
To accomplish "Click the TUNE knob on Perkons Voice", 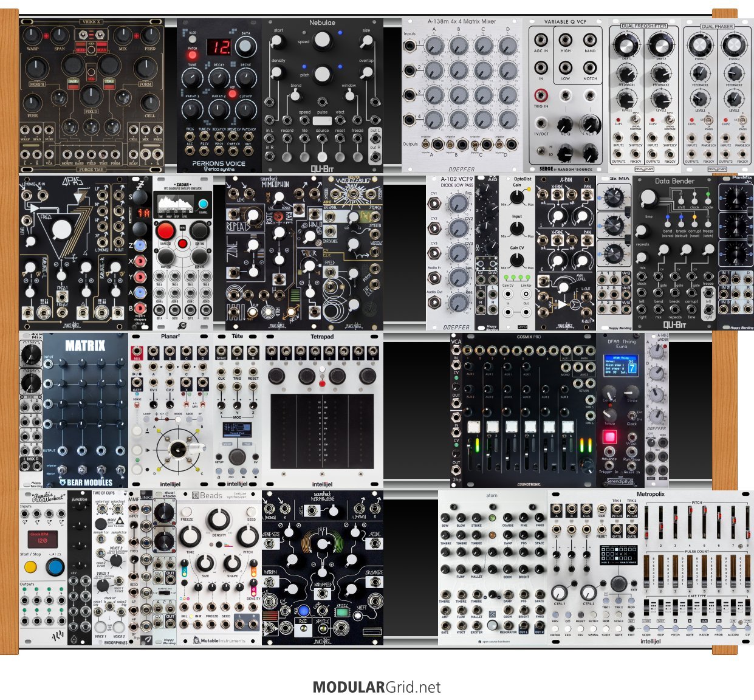I will [x=192, y=78].
